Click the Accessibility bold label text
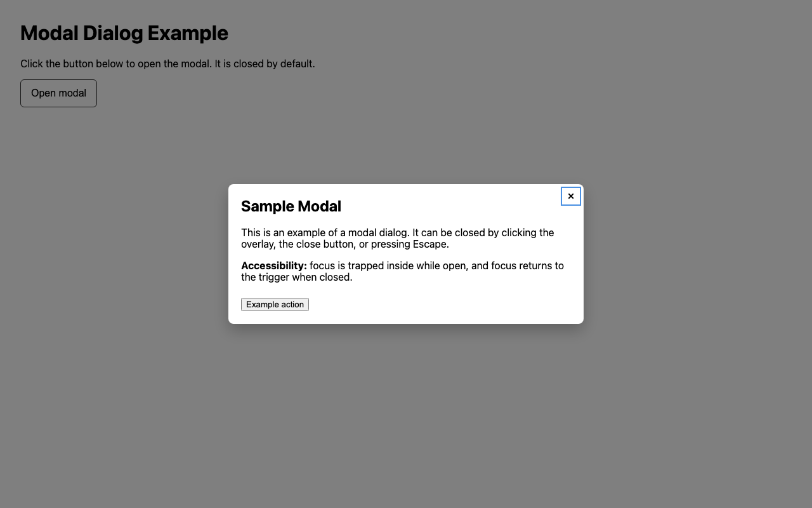812x508 pixels. (273, 265)
